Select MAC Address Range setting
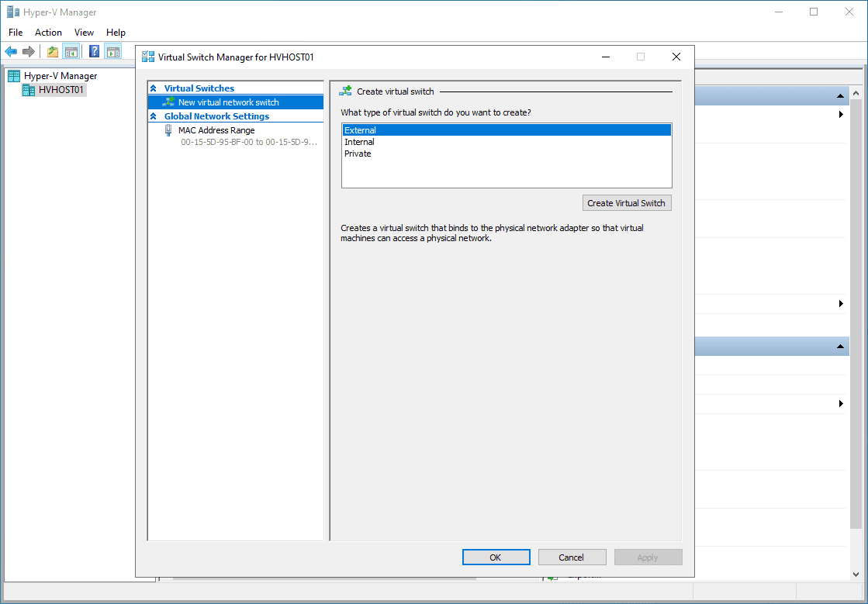 point(216,130)
